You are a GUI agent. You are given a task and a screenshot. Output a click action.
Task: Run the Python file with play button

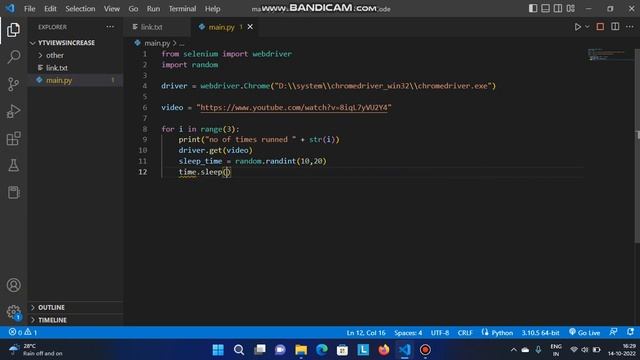coord(577,27)
